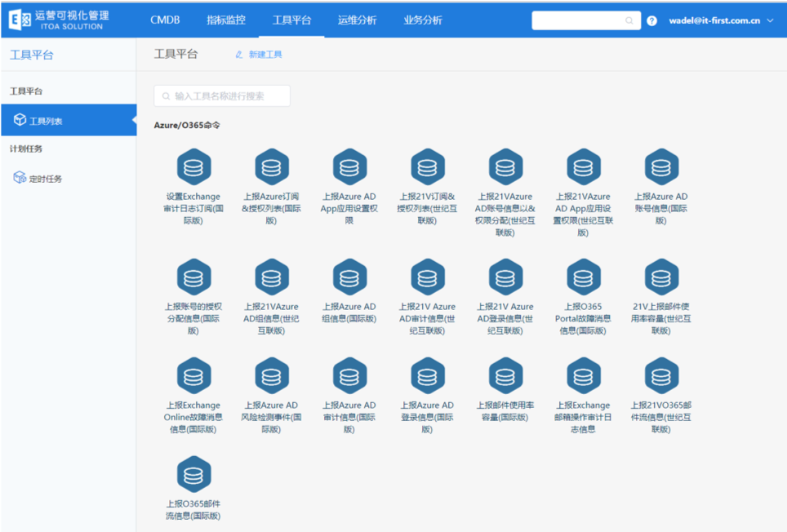Click the 上报Azure AD组信息(国际版) label text
Image resolution: width=787 pixels, height=532 pixels.
(x=349, y=313)
